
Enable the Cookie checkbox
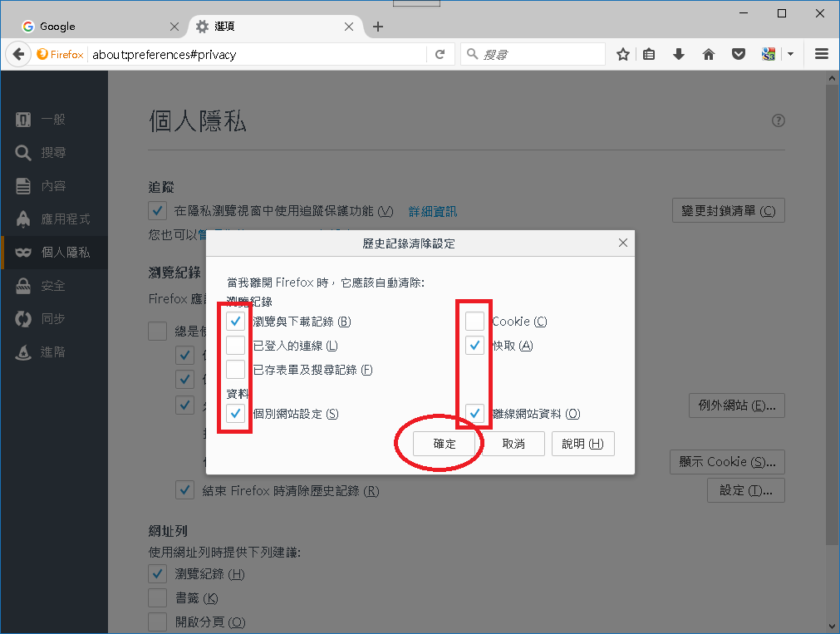pyautogui.click(x=474, y=322)
